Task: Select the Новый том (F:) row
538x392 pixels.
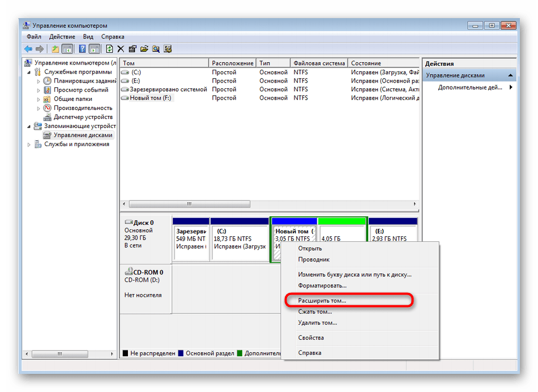Action: (150, 98)
